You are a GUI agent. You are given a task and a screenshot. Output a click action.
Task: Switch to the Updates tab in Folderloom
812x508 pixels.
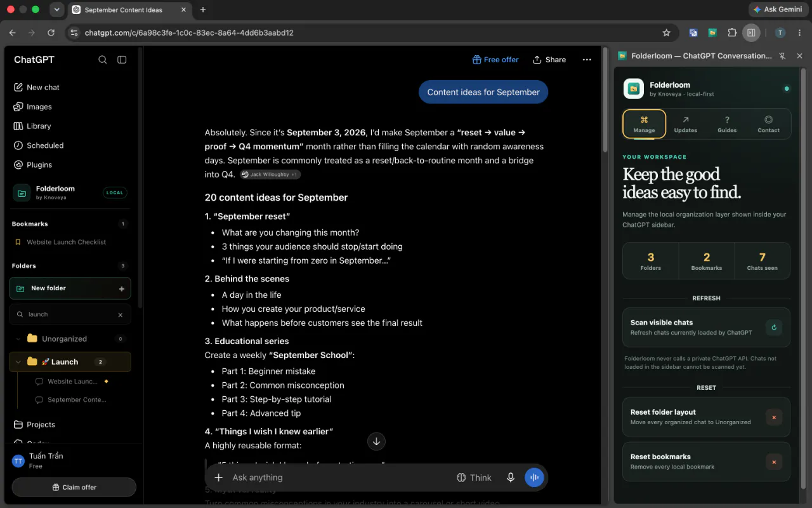(686, 124)
